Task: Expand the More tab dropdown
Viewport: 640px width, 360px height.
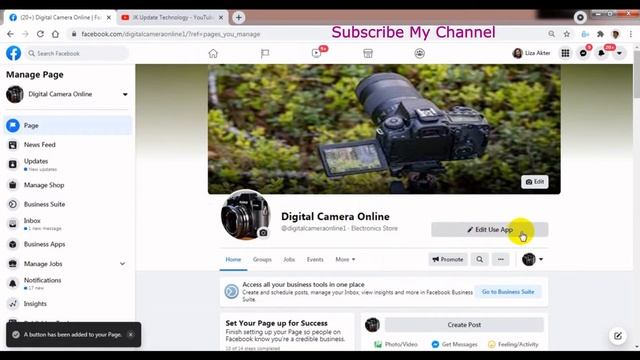Action: tap(345, 259)
